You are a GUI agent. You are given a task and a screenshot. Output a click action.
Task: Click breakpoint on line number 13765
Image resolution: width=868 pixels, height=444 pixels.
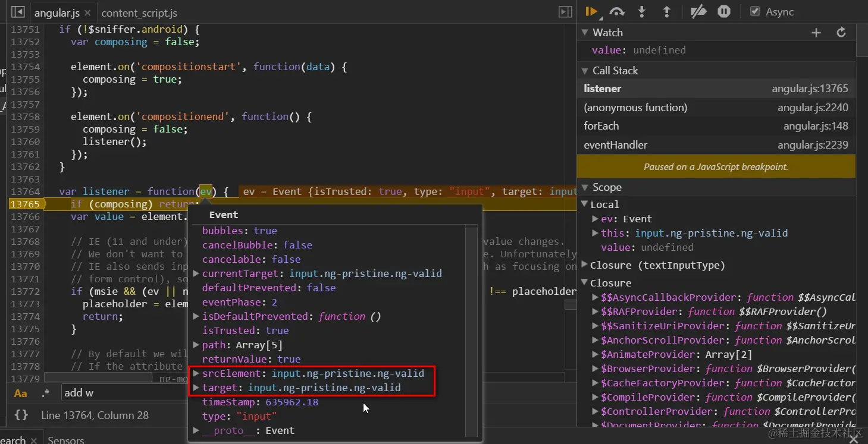coord(24,204)
